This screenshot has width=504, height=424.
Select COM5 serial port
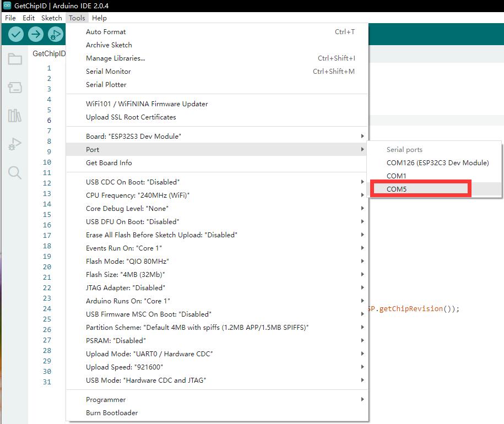[x=397, y=189]
